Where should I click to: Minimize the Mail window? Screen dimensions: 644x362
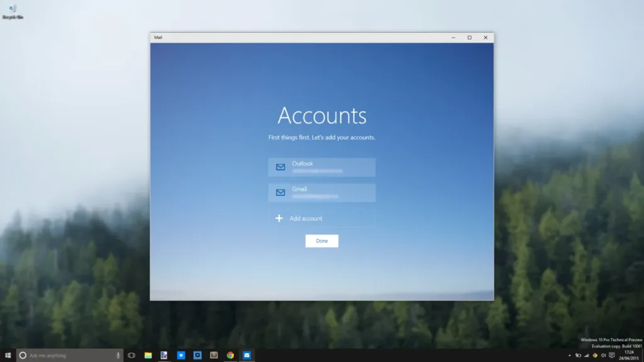click(453, 37)
